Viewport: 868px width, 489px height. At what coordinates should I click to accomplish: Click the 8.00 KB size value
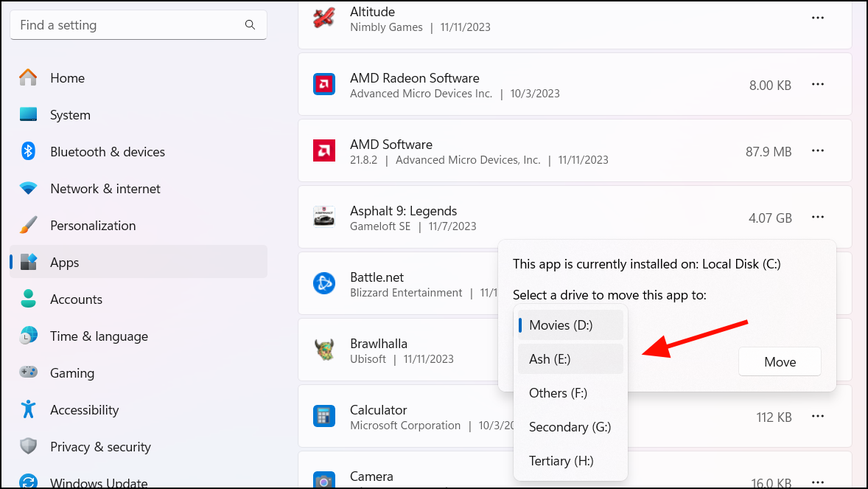[770, 86]
